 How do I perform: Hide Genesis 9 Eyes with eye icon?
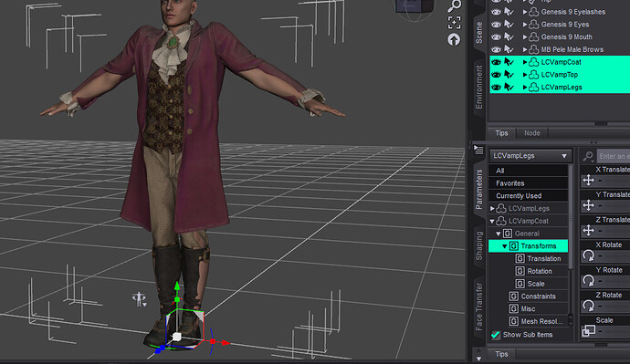pyautogui.click(x=496, y=24)
